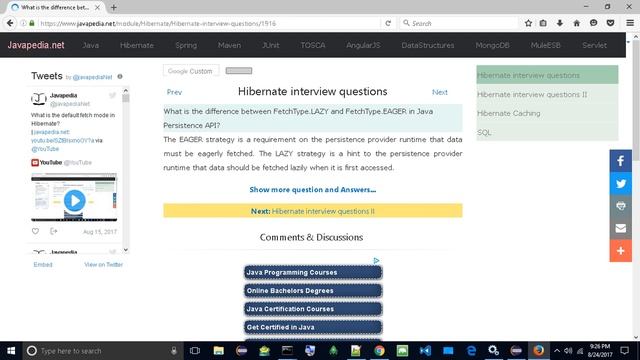640x360 pixels.
Task: Click Show more question and Answers
Action: [x=313, y=190]
